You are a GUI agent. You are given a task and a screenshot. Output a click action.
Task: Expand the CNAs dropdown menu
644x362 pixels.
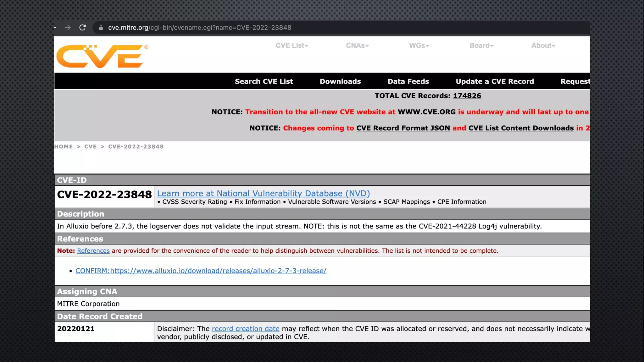(357, 46)
